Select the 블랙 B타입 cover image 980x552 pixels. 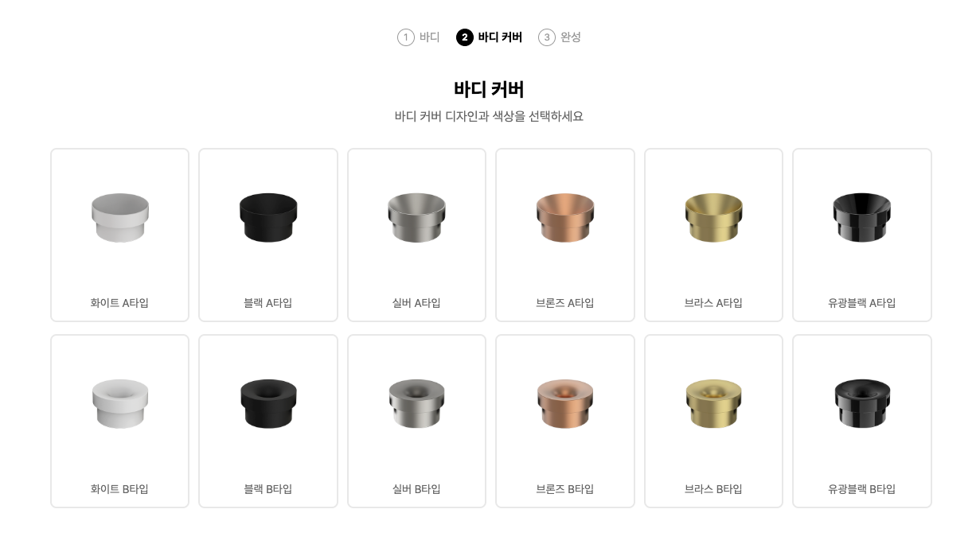(268, 404)
